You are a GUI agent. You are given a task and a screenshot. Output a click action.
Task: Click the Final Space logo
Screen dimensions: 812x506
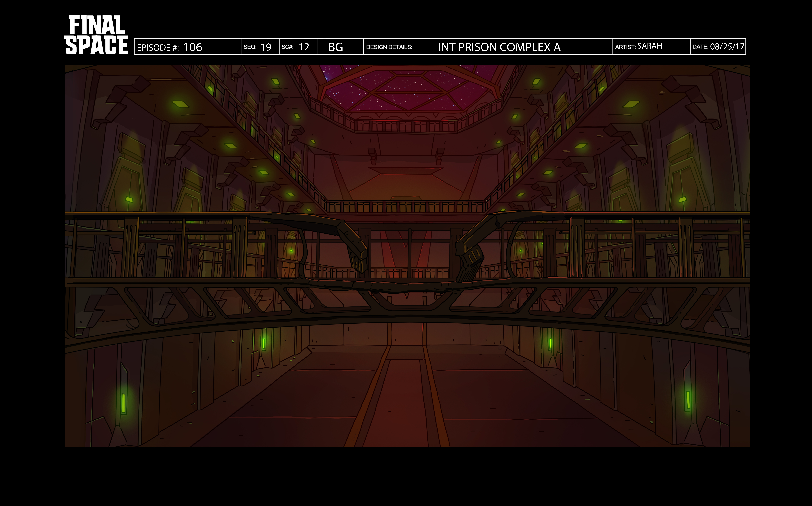point(96,35)
